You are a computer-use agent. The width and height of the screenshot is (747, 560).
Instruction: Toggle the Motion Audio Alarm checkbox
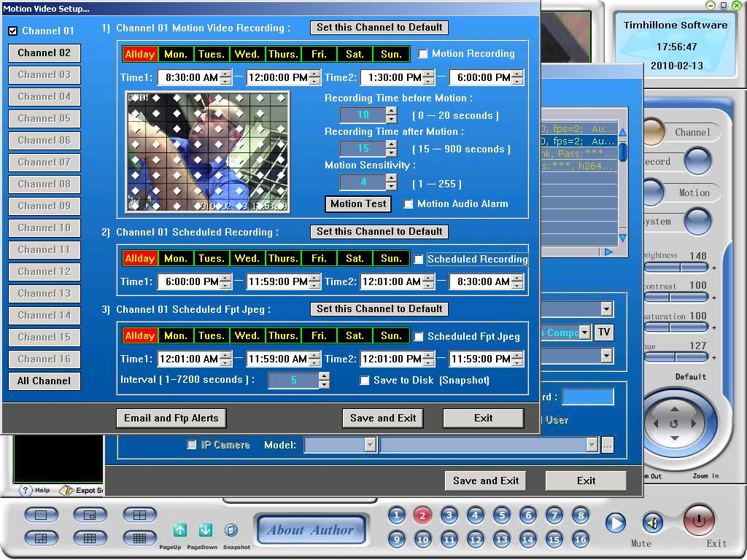pos(409,204)
